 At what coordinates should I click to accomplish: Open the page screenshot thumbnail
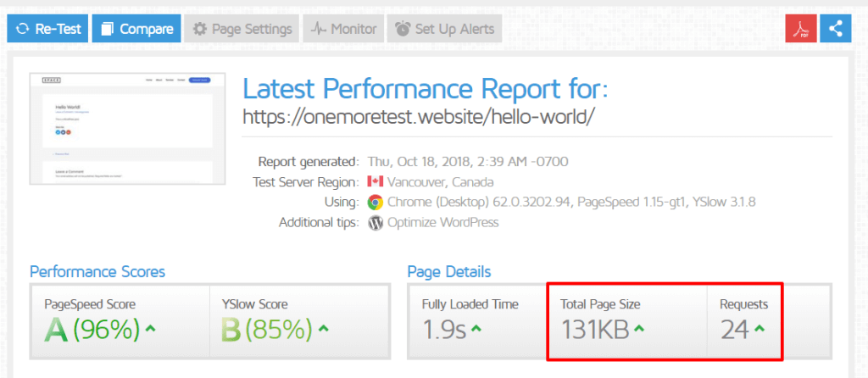pyautogui.click(x=127, y=128)
